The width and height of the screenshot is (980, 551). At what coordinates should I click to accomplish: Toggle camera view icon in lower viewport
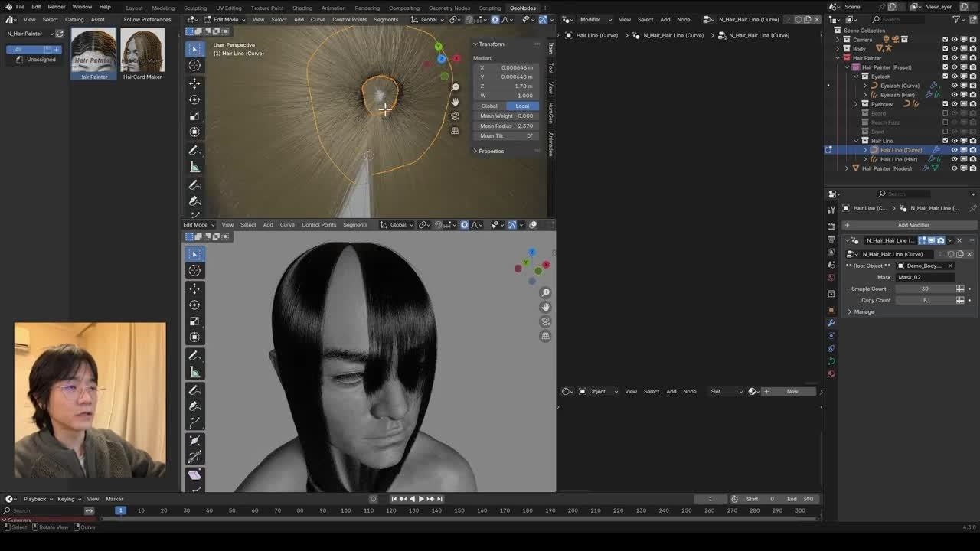pyautogui.click(x=545, y=321)
